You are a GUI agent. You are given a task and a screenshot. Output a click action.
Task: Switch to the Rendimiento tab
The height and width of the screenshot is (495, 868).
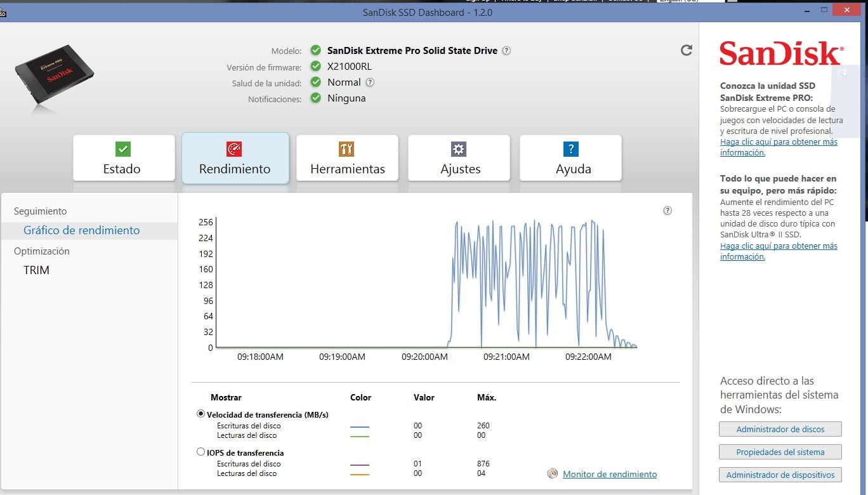[235, 158]
